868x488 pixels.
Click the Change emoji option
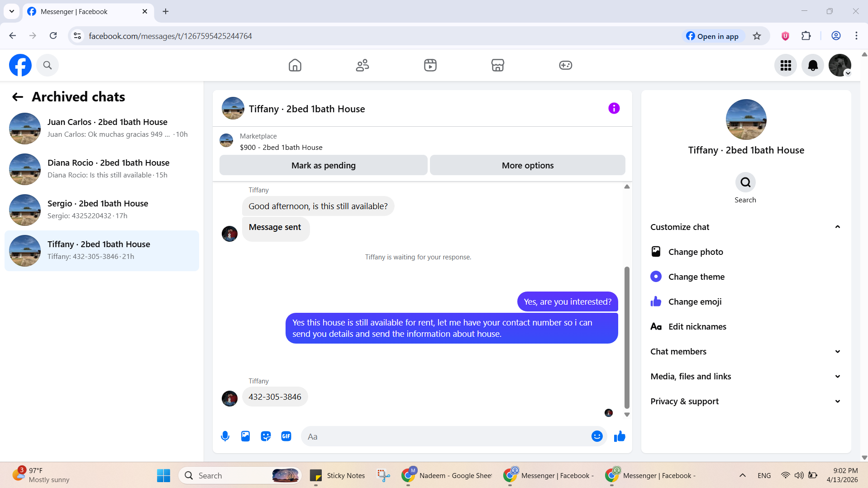pos(746,301)
